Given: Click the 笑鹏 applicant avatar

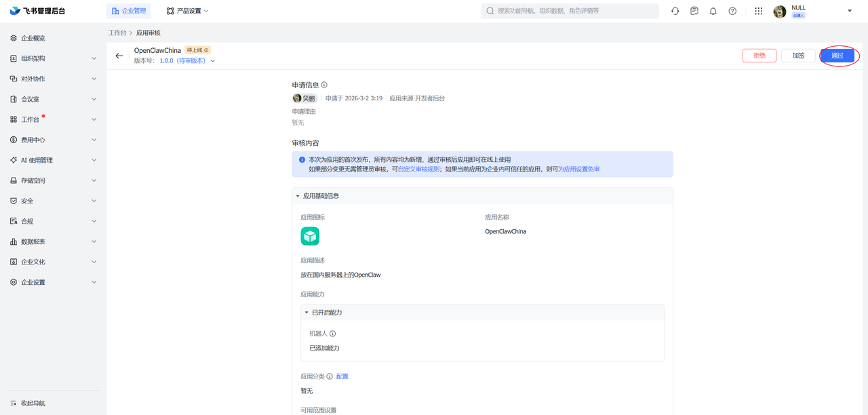Looking at the screenshot, I should (297, 98).
